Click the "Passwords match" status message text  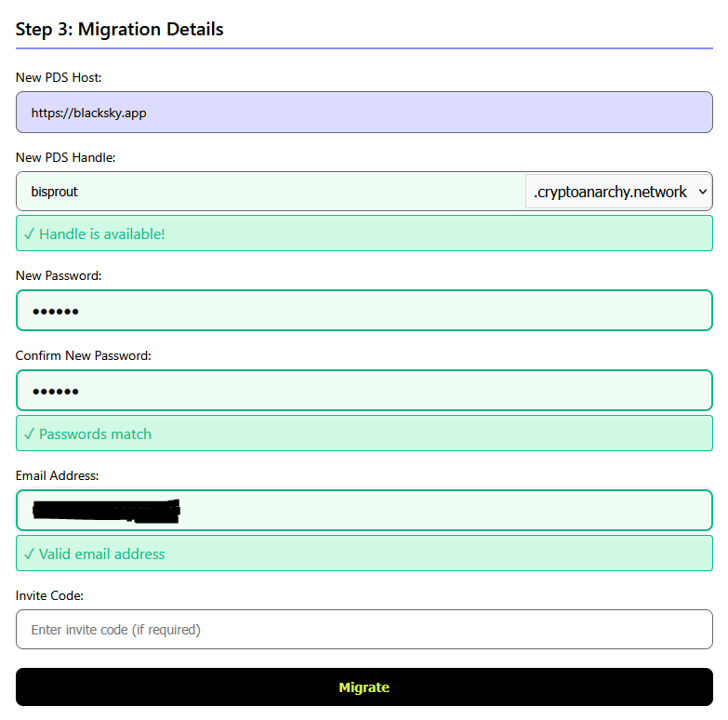tap(95, 434)
